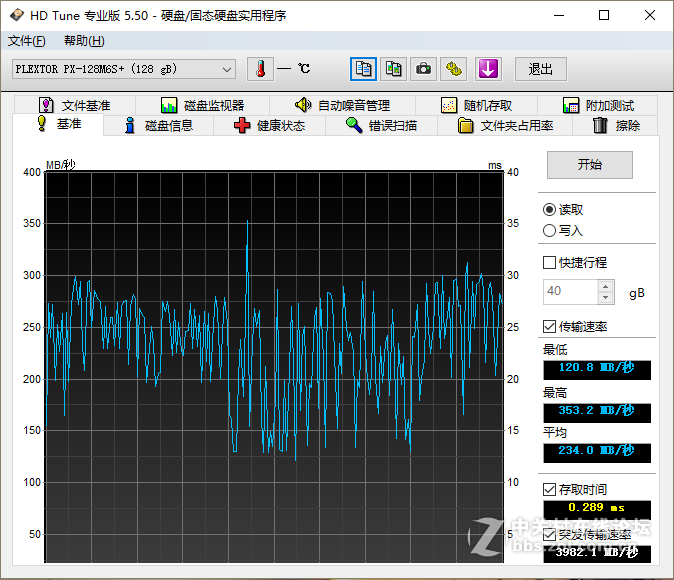
Task: Close the HD Tune window
Action: click(x=650, y=15)
